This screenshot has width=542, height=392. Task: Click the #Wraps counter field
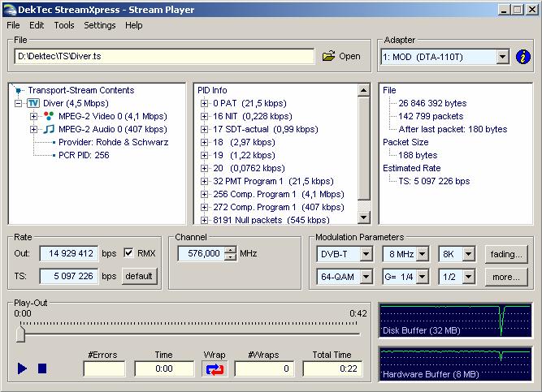click(264, 368)
